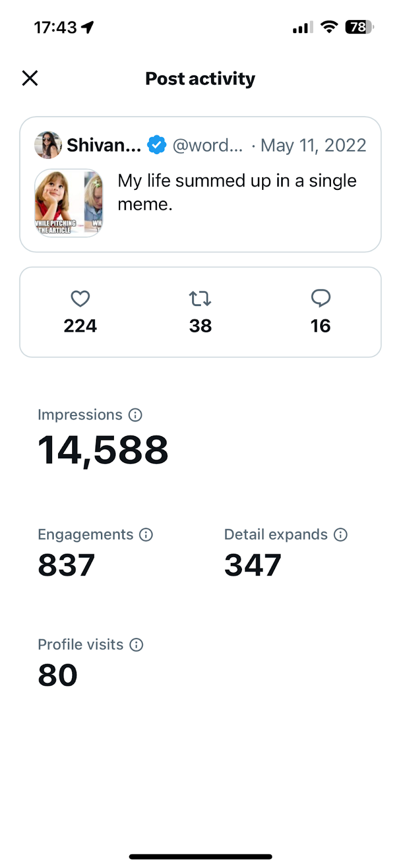The image size is (401, 868).
Task: Tap the blue verified badge
Action: point(157,145)
